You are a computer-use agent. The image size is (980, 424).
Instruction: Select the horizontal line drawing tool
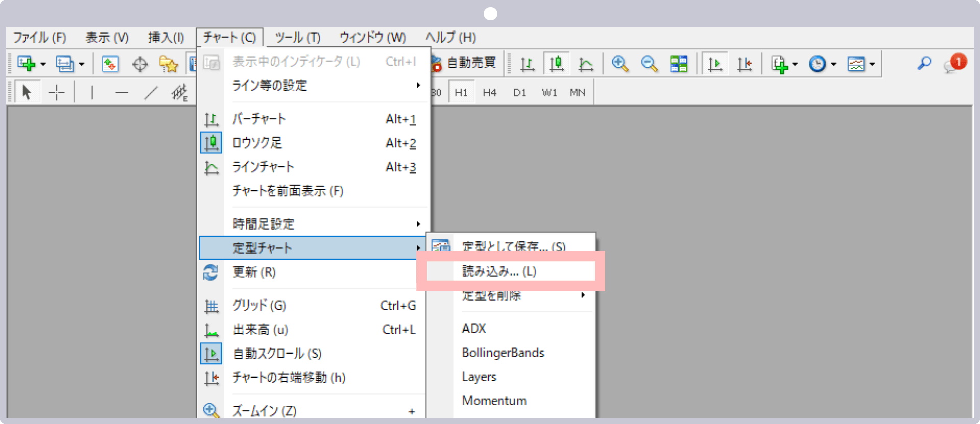[121, 92]
